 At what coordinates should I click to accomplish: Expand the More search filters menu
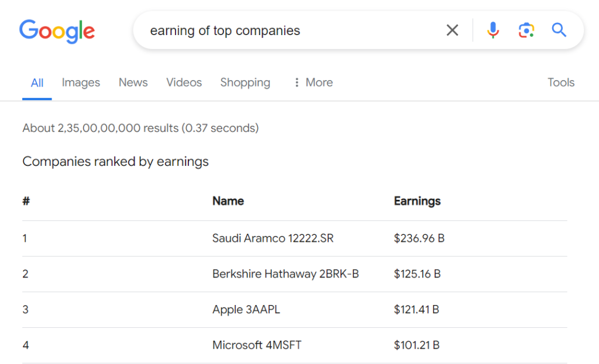[x=313, y=82]
